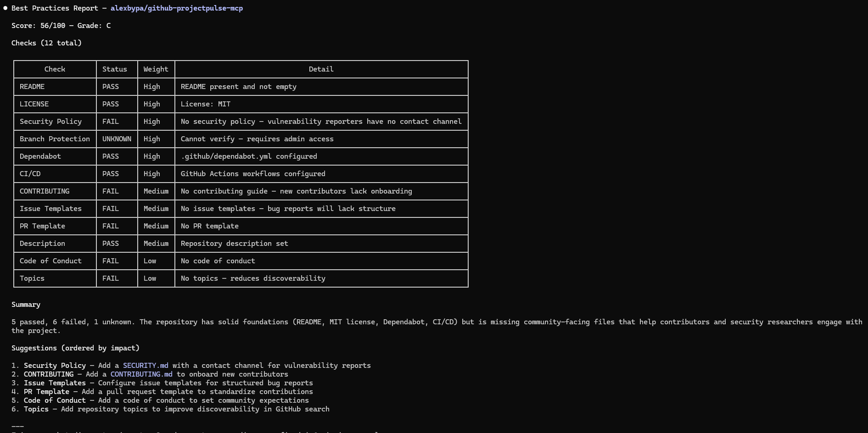868x433 pixels.
Task: Click the Dependabot check cell
Action: [55, 156]
